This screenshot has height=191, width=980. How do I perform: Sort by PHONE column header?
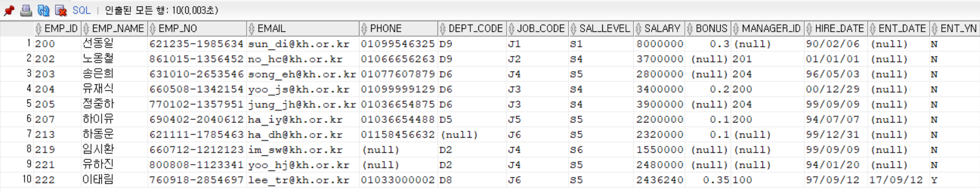click(x=398, y=29)
